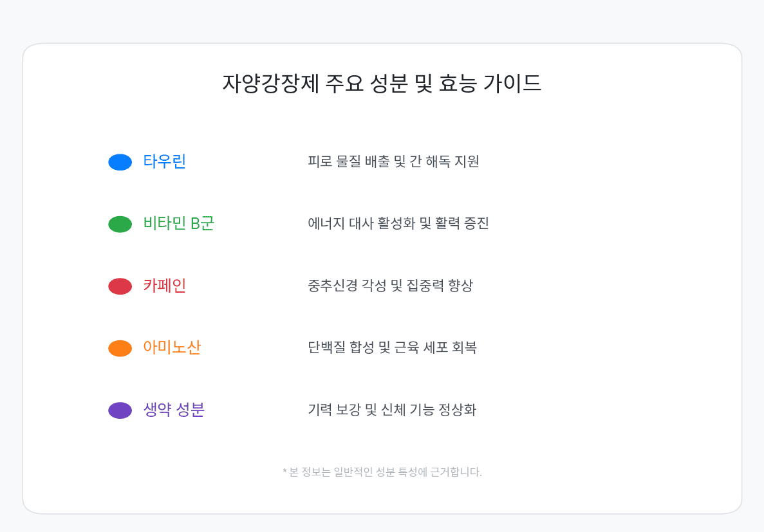
Task: Click the description '기력 보강 및 신체 기능 정상화'
Action: coord(392,410)
